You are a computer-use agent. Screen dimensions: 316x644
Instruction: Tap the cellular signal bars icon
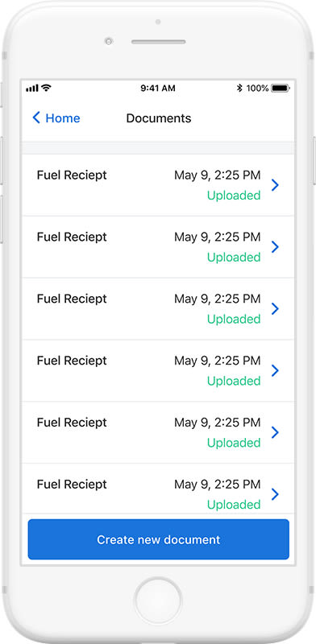click(31, 89)
